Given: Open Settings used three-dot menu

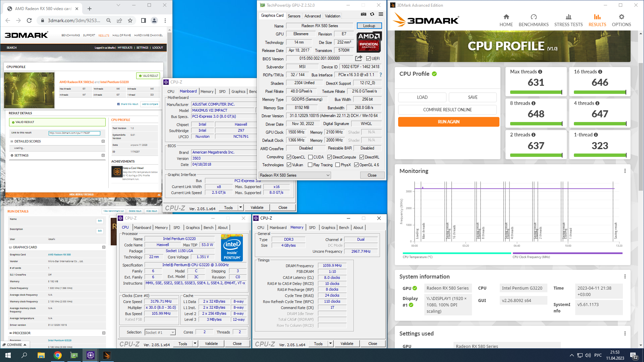Looking at the screenshot, I should pos(625,334).
